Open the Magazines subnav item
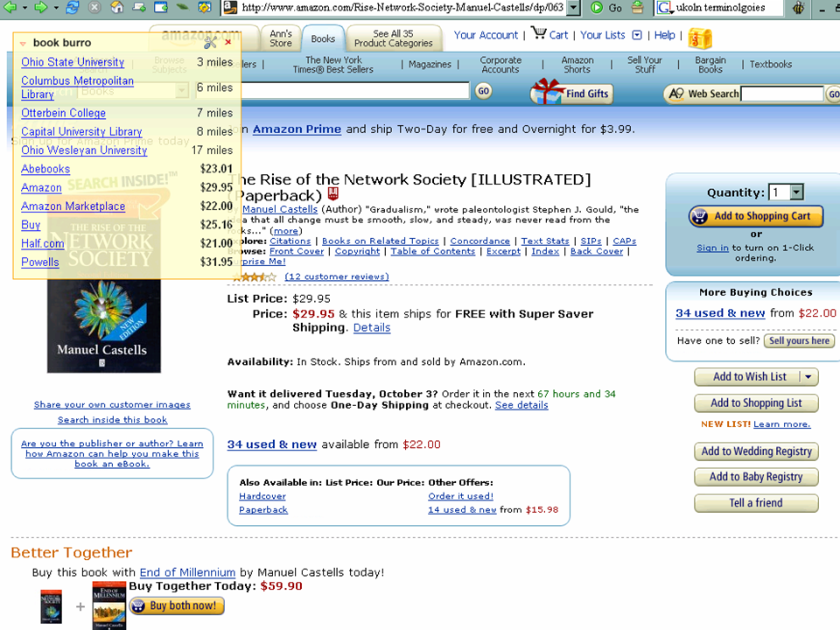Screen dimensions: 840x630 point(430,64)
